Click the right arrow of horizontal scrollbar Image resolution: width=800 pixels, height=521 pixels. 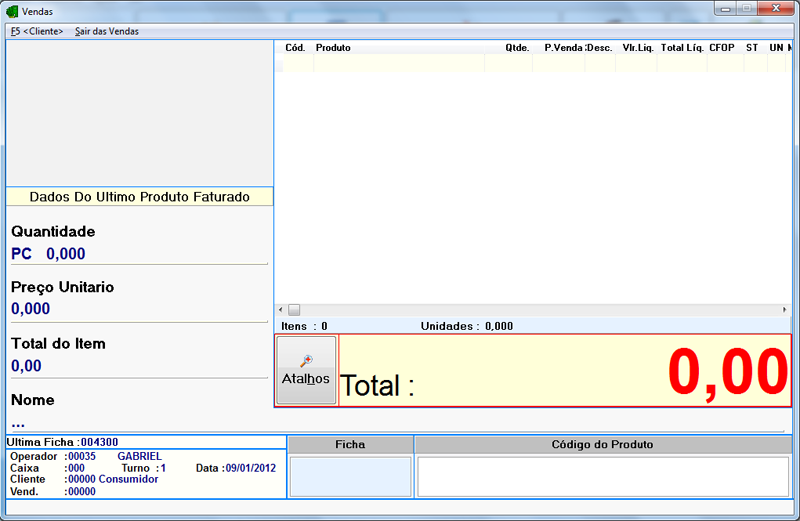pos(786,310)
